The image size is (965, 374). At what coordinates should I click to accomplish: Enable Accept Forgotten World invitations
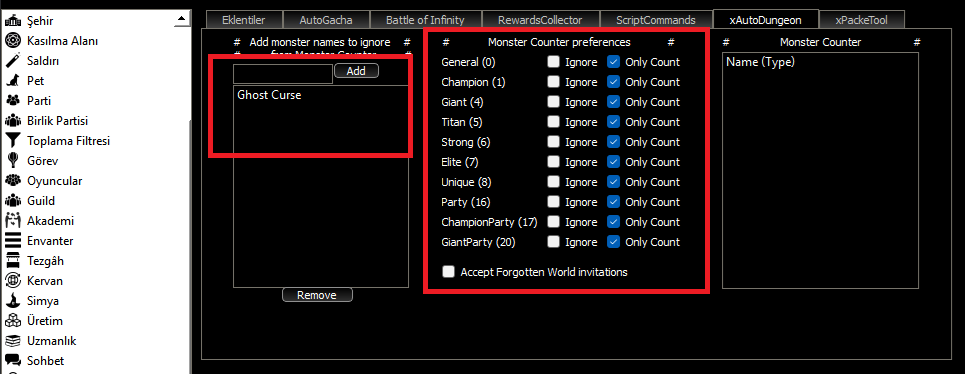[449, 272]
